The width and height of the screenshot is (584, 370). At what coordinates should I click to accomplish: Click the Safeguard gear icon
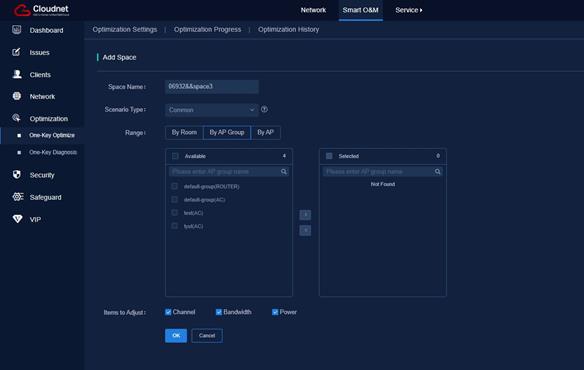pyautogui.click(x=18, y=197)
